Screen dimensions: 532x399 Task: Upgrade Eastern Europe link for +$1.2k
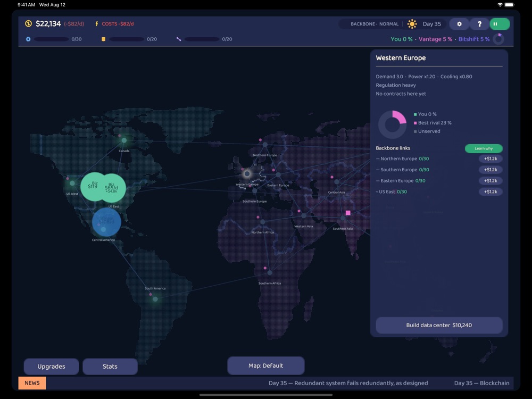[x=491, y=180]
